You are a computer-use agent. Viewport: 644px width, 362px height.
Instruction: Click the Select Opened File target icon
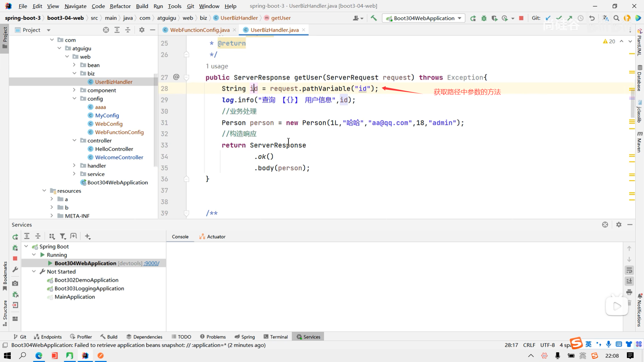106,30
